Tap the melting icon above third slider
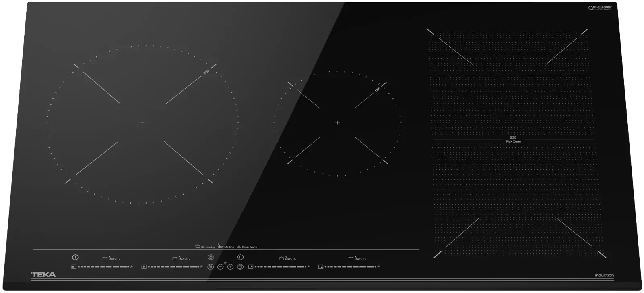Screen dimensions: 644x293 point(287,258)
